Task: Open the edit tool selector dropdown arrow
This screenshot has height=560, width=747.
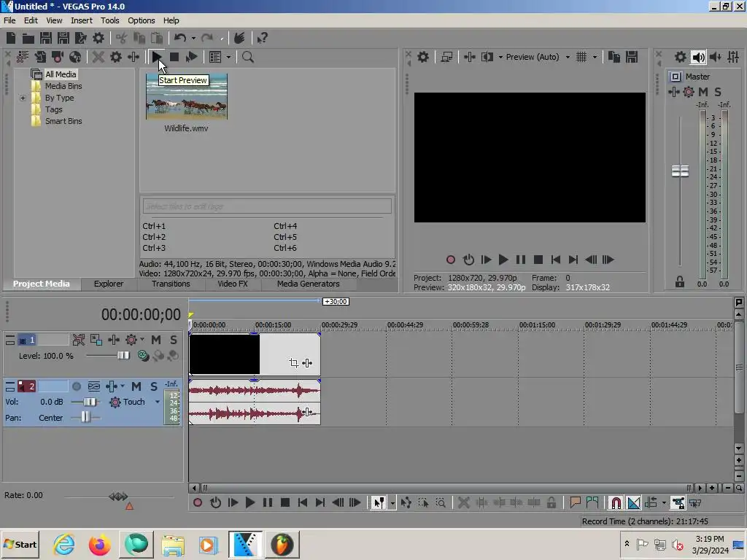Action: [392, 503]
